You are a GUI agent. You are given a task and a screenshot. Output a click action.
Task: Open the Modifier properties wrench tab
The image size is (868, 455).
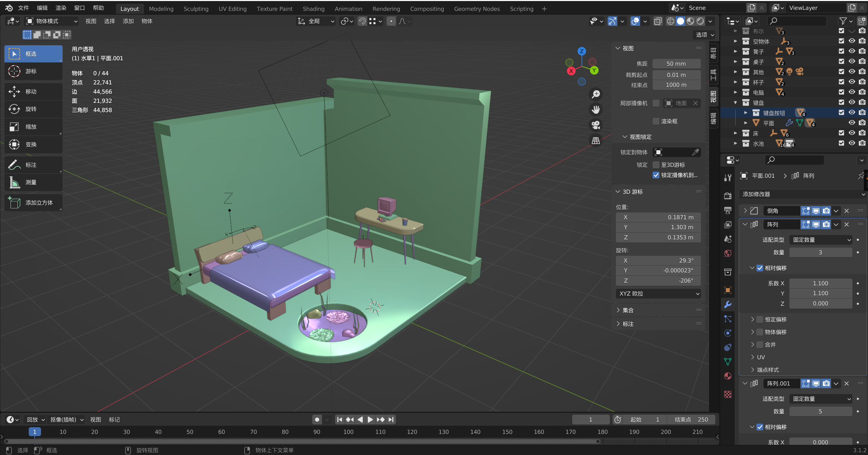pyautogui.click(x=728, y=304)
